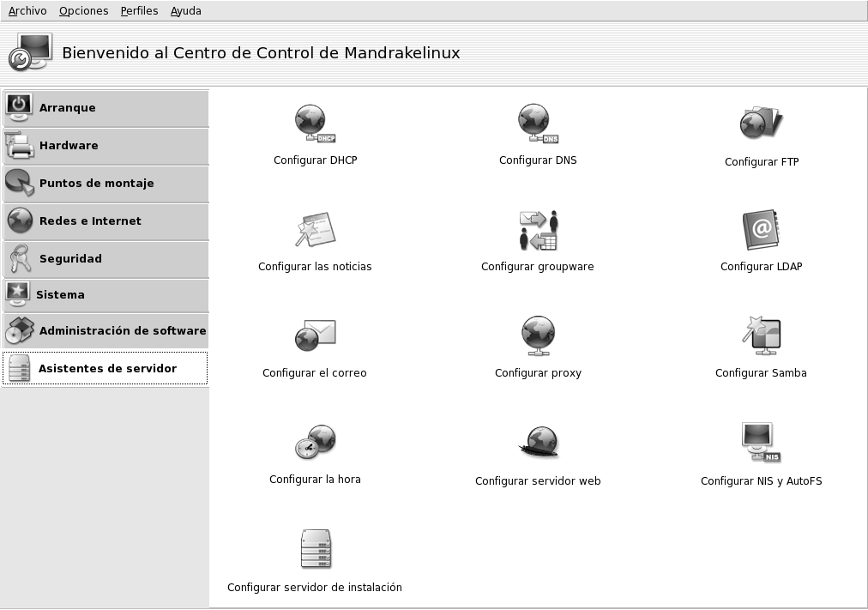Click the Configurar NIS y AutoFS label

(x=761, y=480)
